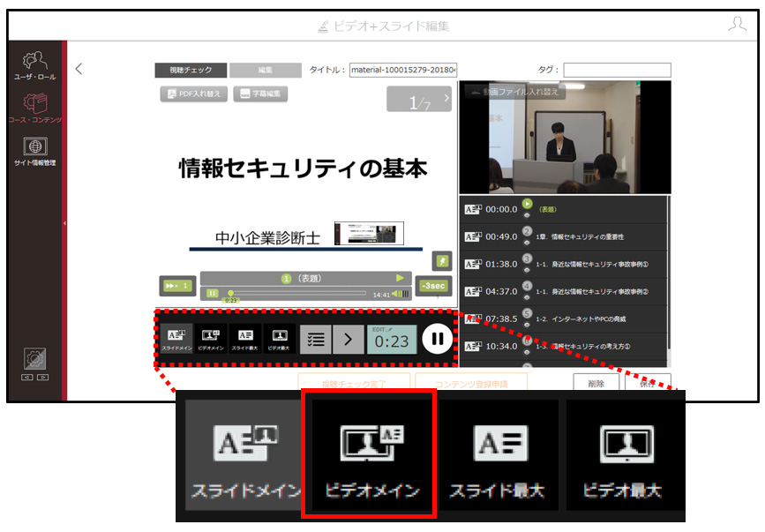This screenshot has height=532, width=765.
Task: Click the right arrow icon below the gear
Action: coord(43,377)
